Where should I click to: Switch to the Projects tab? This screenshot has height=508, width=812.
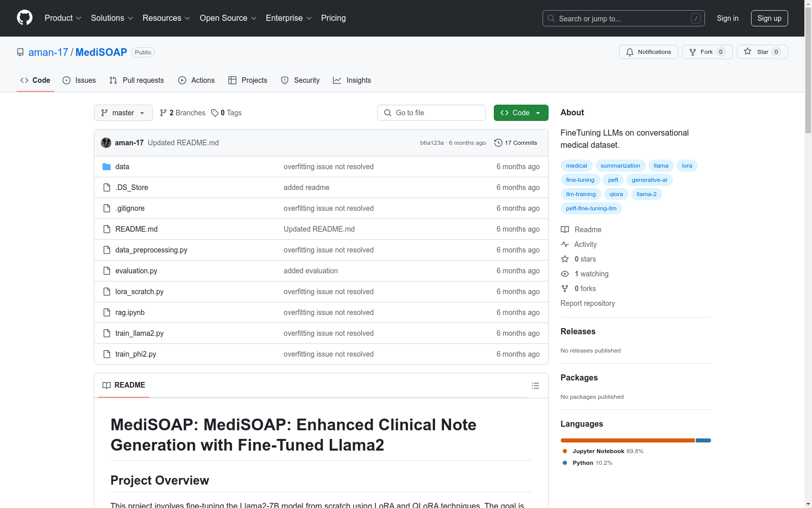click(248, 80)
